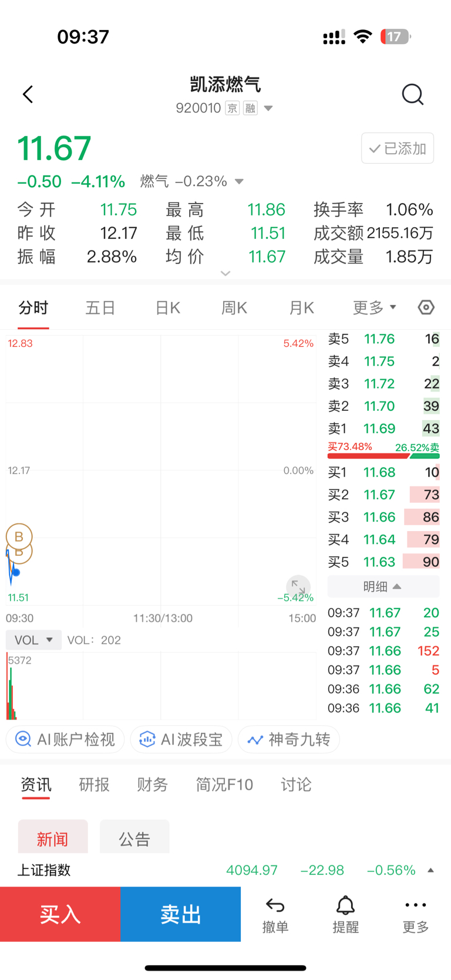Switch to 财务 tab

point(152,785)
